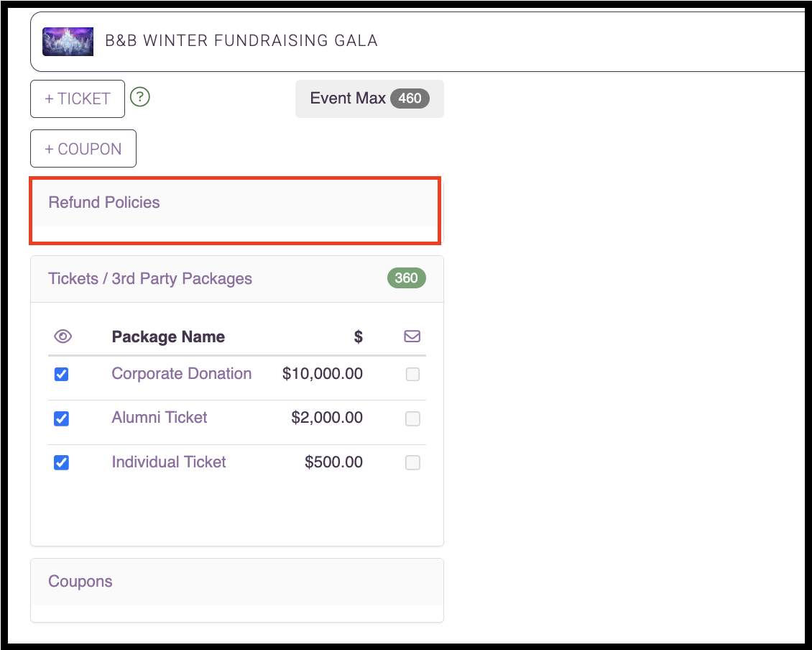Click the B&B Winter Gala event thumbnail

(x=68, y=42)
